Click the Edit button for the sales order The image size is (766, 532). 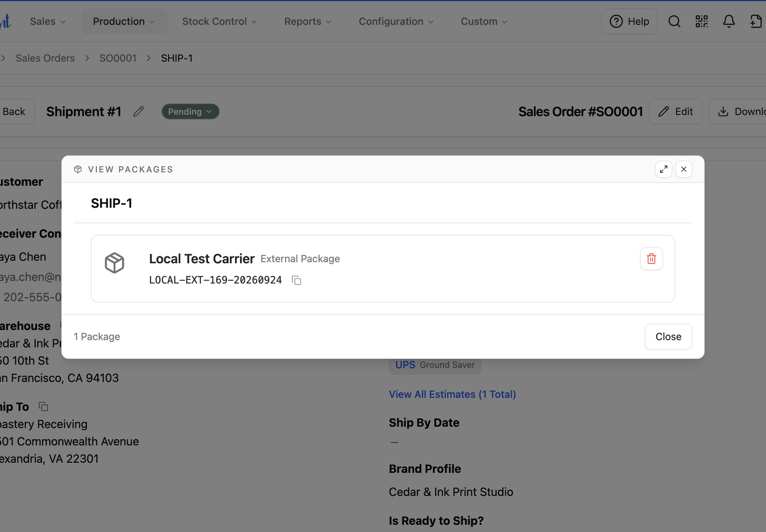(x=676, y=111)
